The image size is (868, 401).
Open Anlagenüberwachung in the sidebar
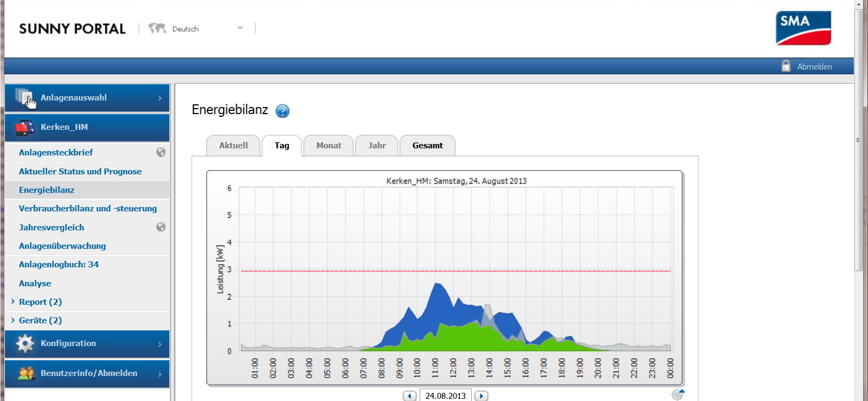pos(62,246)
